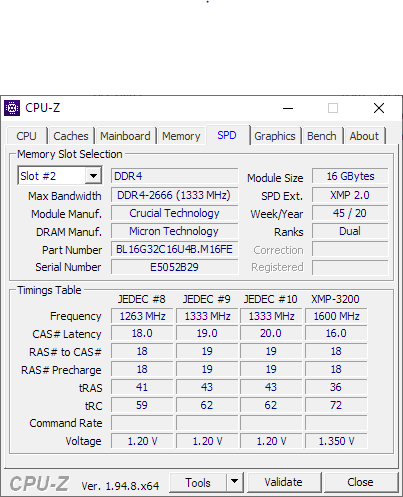This screenshot has width=403, height=497.
Task: Click the CPU-Z app icon in title bar
Action: point(12,108)
